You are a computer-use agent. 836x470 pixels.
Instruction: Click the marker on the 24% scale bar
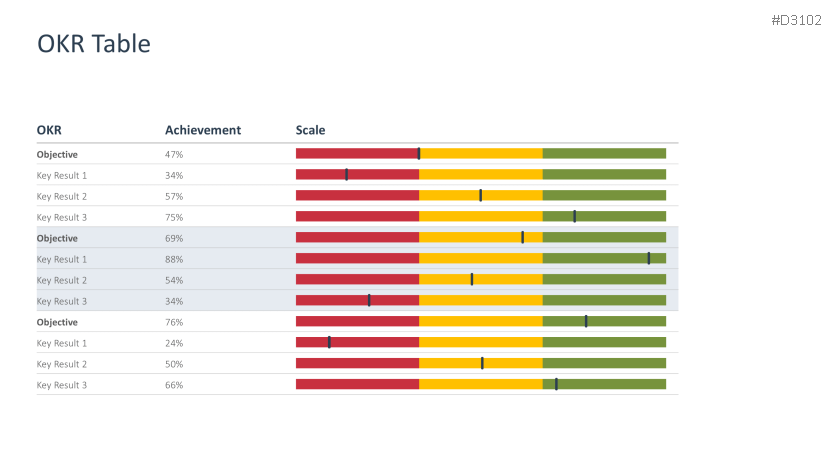(x=329, y=342)
